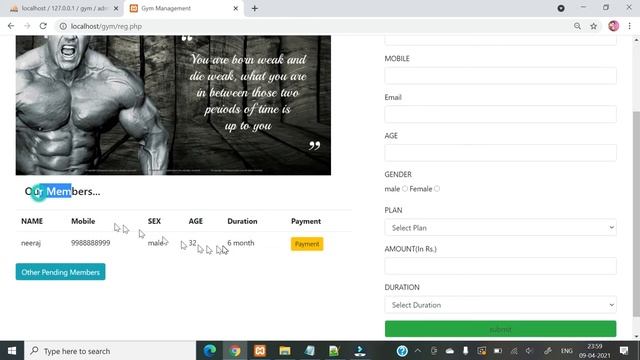Open the zoom magnifier in address bar
640x360 pixels.
tap(577, 26)
